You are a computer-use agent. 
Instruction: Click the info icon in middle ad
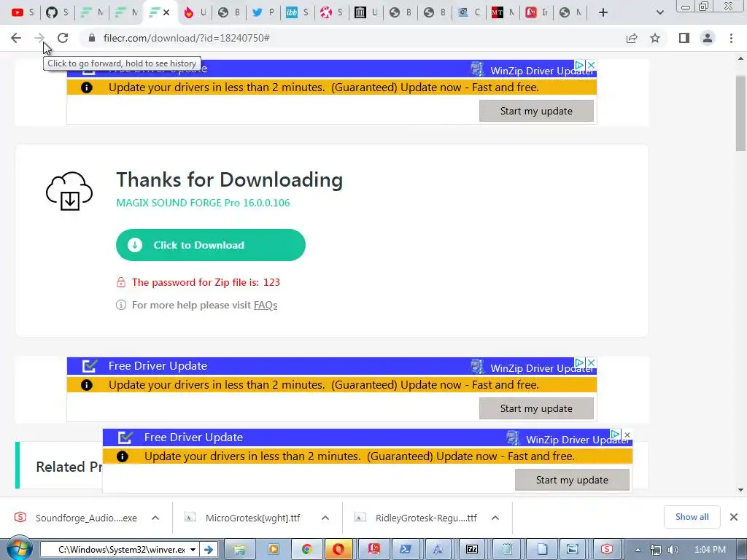[x=86, y=385]
